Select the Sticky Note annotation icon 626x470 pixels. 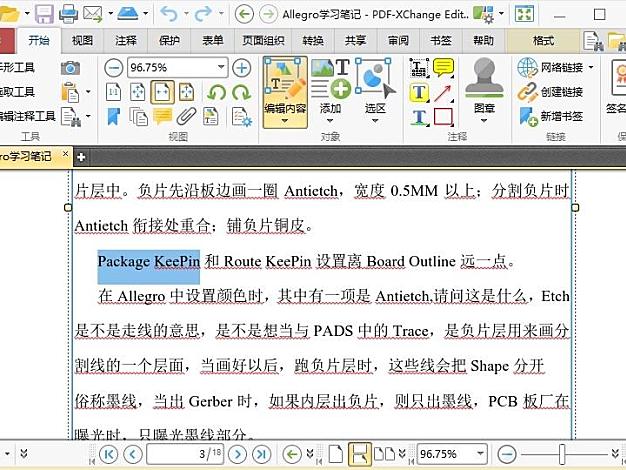443,67
